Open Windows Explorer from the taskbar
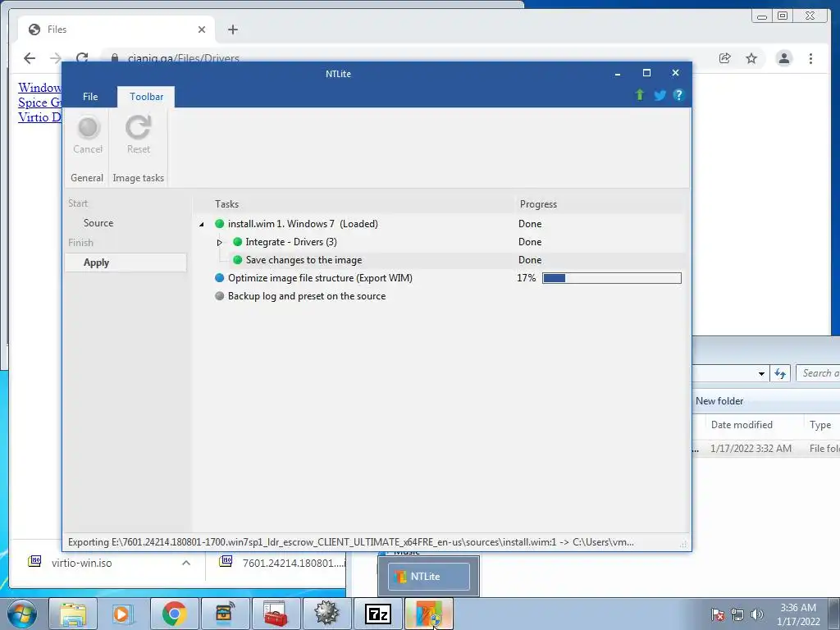This screenshot has height=630, width=840. click(x=73, y=614)
